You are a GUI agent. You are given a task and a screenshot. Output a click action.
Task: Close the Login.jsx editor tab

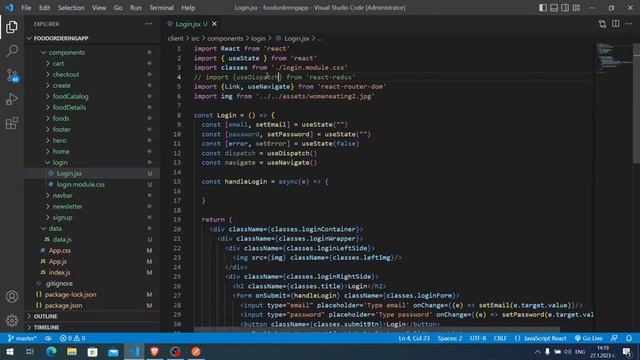point(214,24)
